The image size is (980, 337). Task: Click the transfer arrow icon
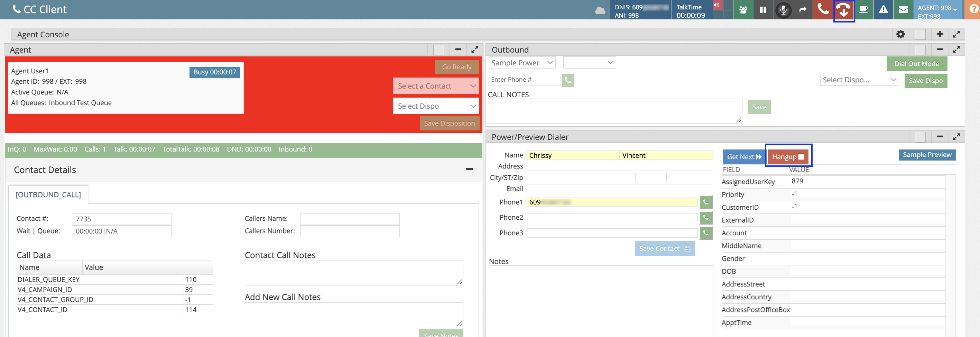tap(803, 10)
